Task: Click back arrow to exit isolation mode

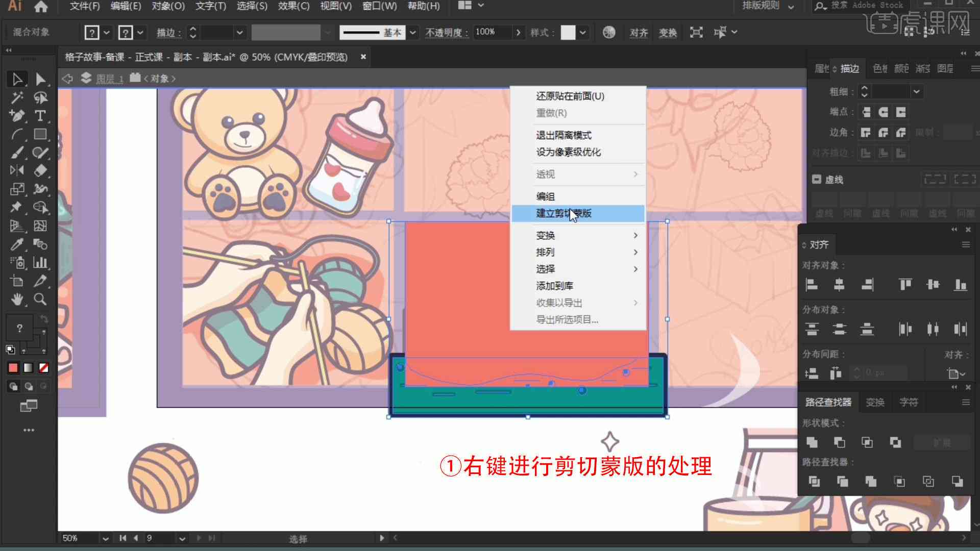Action: [x=67, y=79]
